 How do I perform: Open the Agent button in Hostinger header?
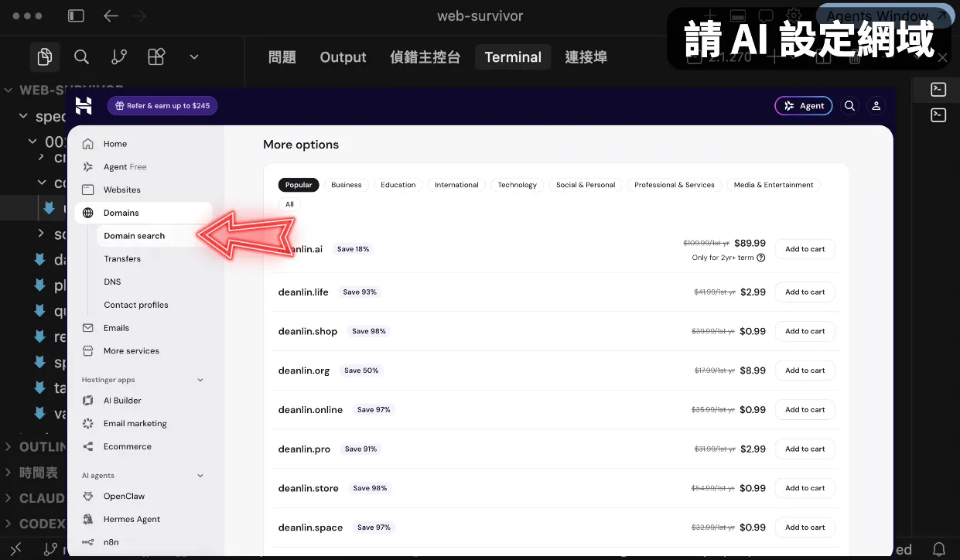(804, 106)
